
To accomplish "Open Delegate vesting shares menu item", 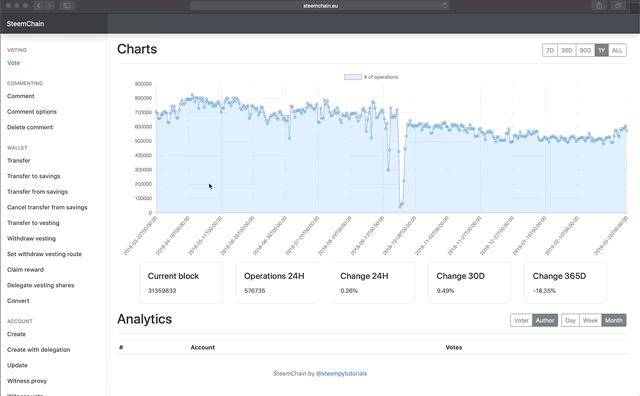I will 40,285.
